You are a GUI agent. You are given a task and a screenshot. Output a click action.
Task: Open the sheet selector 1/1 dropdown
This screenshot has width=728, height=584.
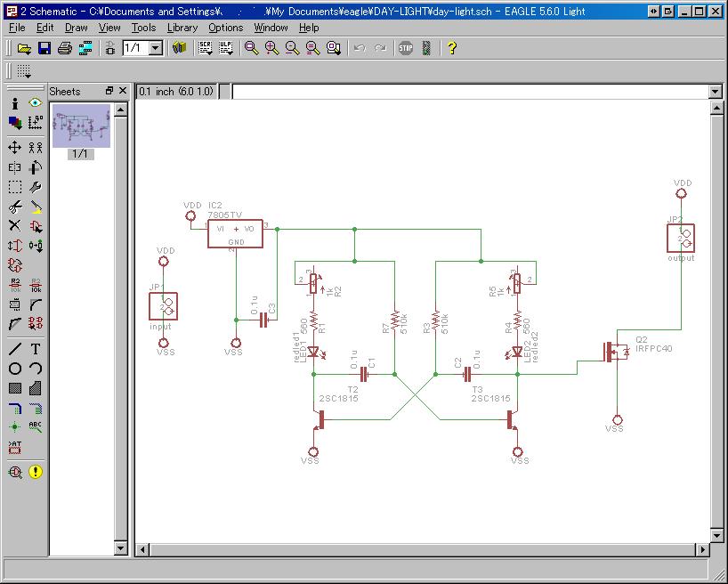[x=156, y=48]
